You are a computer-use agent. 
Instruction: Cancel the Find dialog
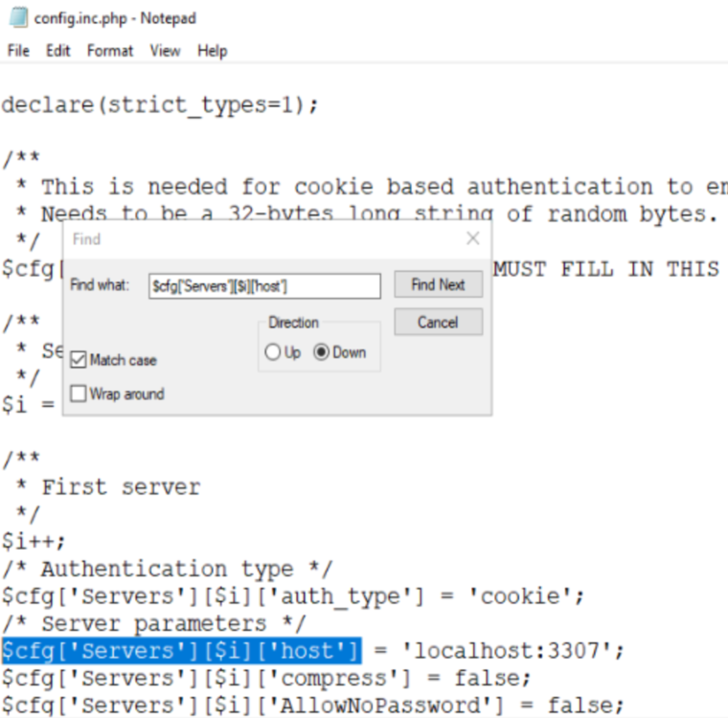click(x=439, y=322)
